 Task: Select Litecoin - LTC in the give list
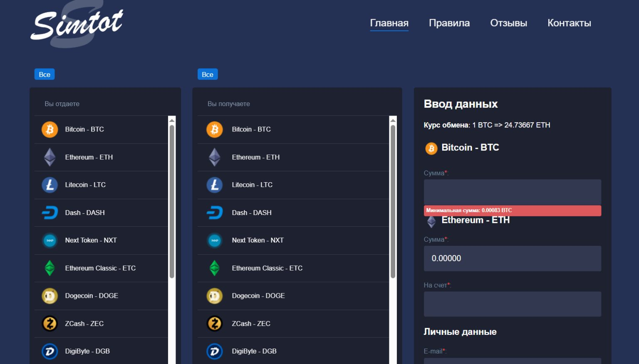tap(101, 185)
